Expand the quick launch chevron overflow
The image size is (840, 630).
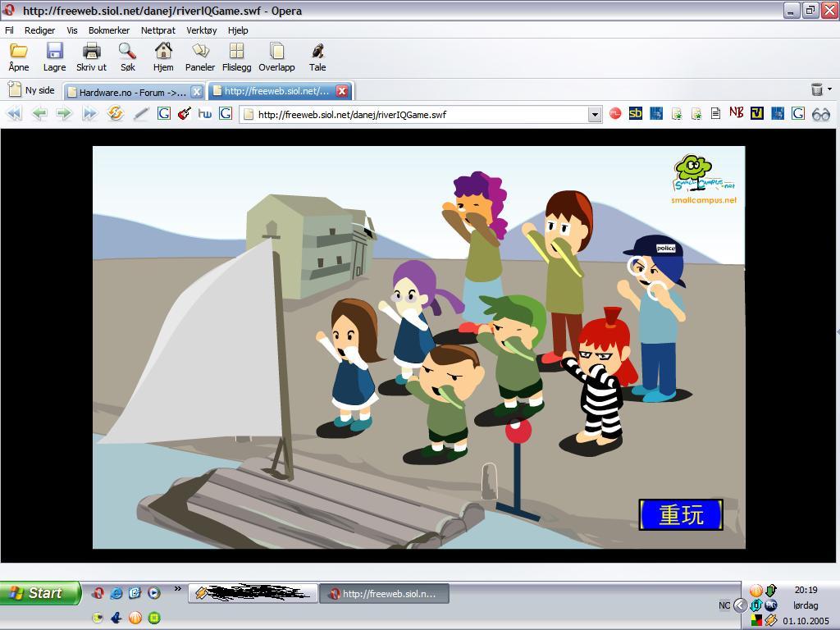tap(177, 589)
